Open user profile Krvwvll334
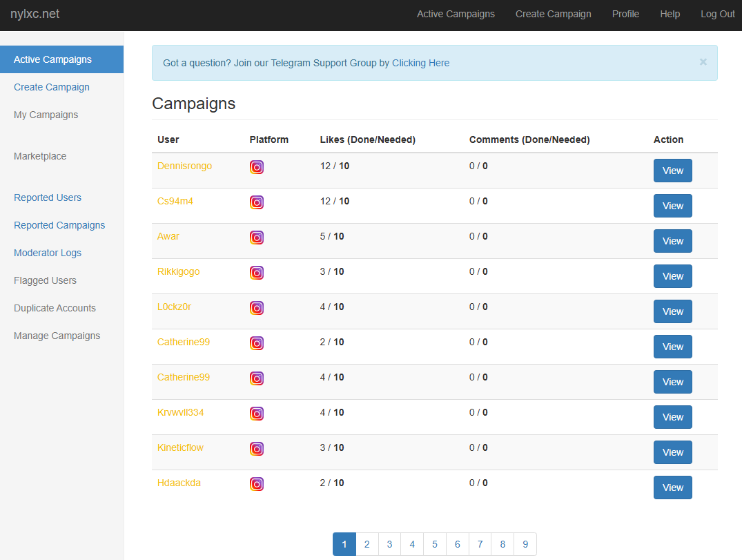742x560 pixels. pos(180,412)
